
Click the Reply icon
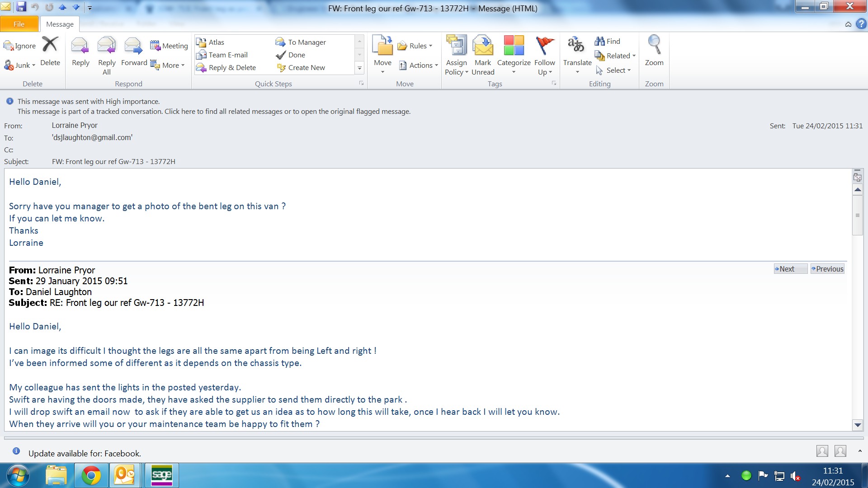point(80,46)
